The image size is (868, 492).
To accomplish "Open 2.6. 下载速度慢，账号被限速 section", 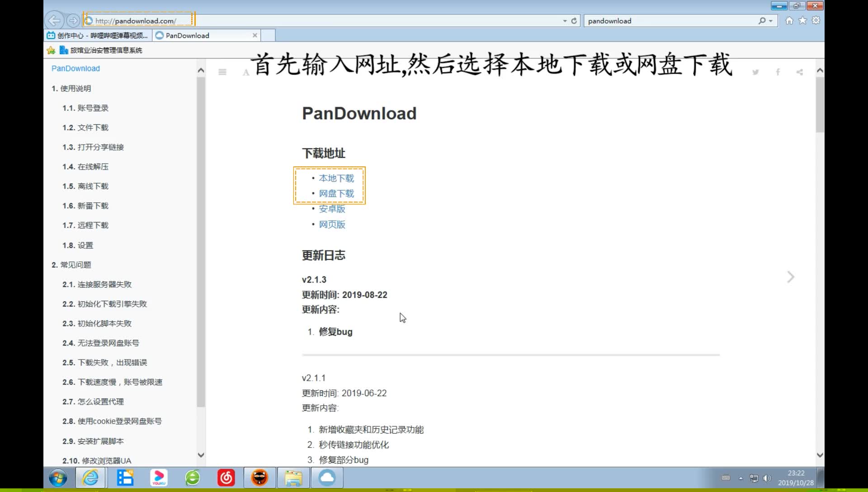I will coord(113,382).
